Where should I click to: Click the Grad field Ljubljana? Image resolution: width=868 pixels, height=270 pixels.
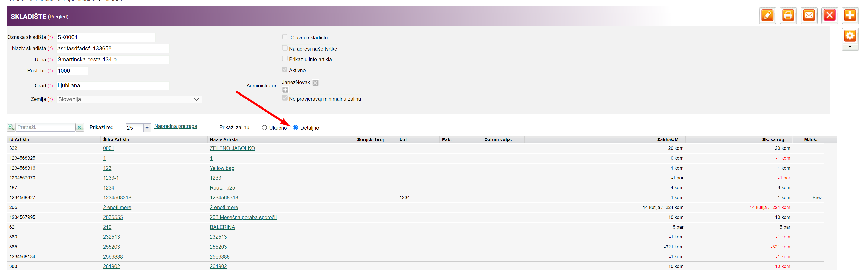tap(113, 86)
